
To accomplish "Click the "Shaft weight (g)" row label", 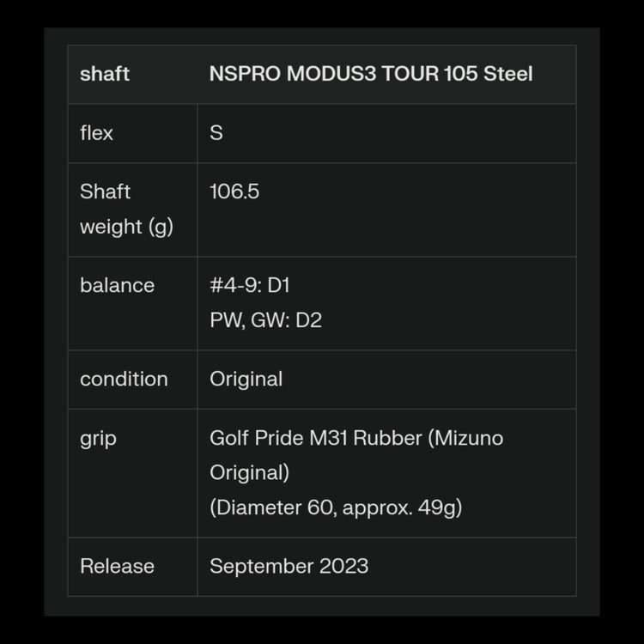I will tap(126, 209).
